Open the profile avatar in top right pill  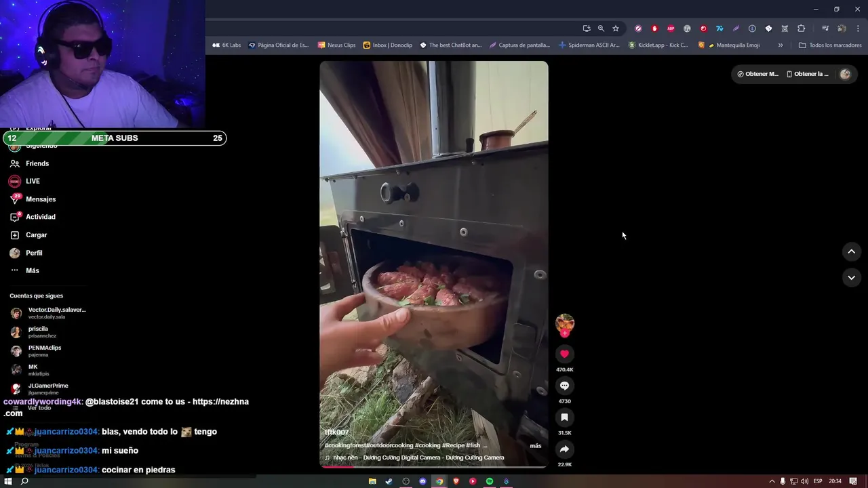(845, 74)
